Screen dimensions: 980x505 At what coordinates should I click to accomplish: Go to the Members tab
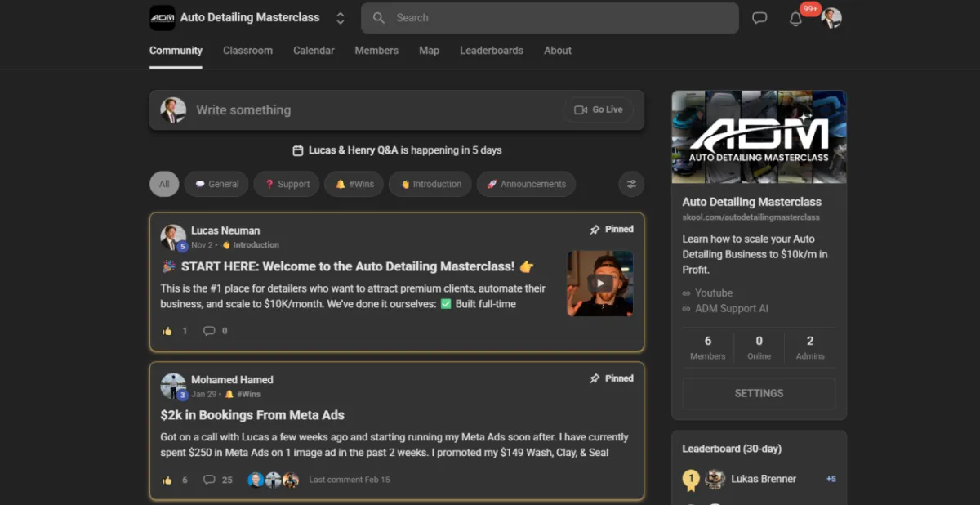376,51
